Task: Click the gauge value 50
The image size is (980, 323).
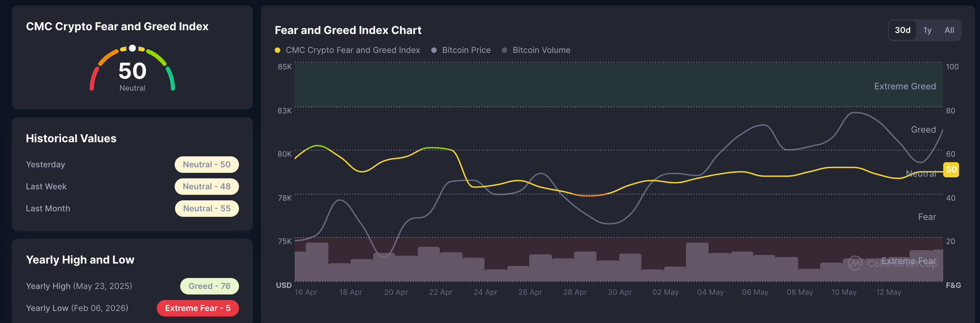Action: [132, 71]
